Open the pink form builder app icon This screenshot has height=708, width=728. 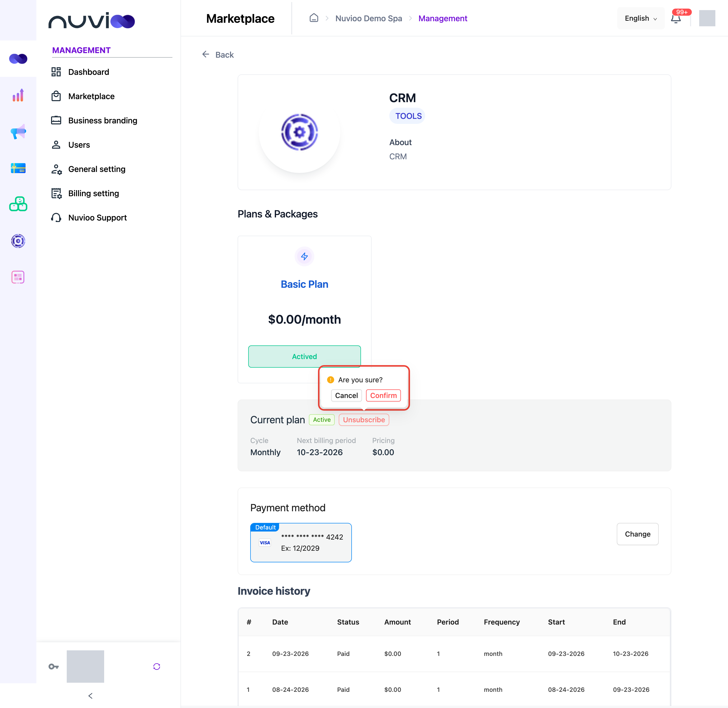[18, 277]
